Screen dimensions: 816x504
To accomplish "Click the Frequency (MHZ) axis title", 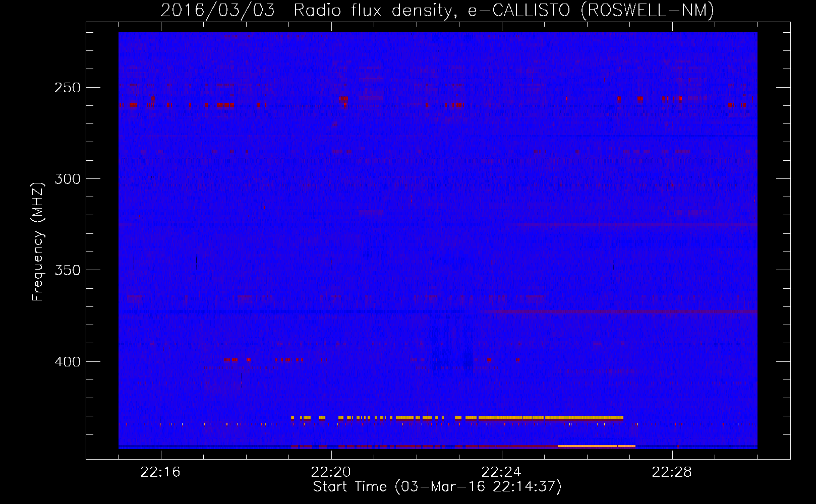I will [x=38, y=241].
